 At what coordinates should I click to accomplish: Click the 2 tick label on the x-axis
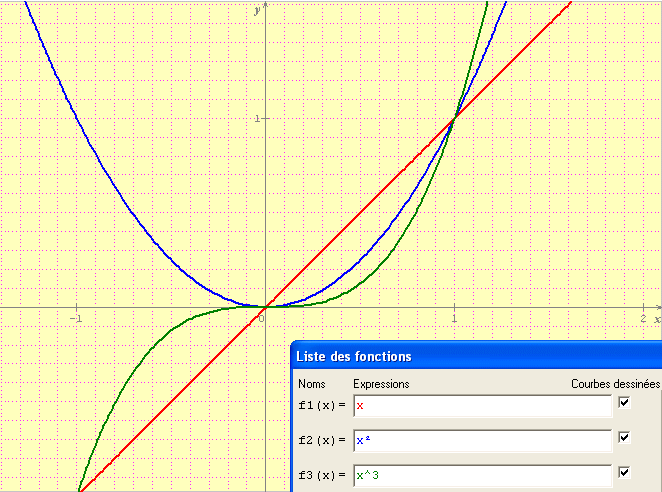642,318
